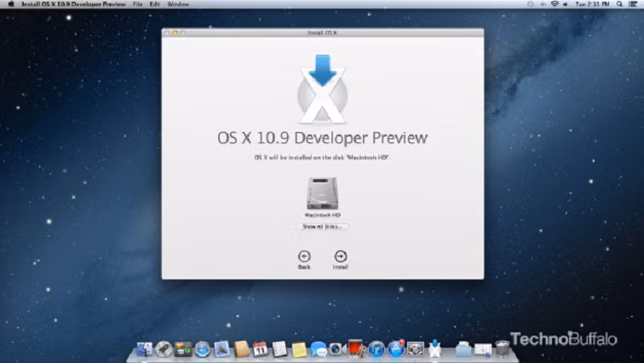Go Back in the installer
This screenshot has width=644, height=363.
[x=304, y=256]
